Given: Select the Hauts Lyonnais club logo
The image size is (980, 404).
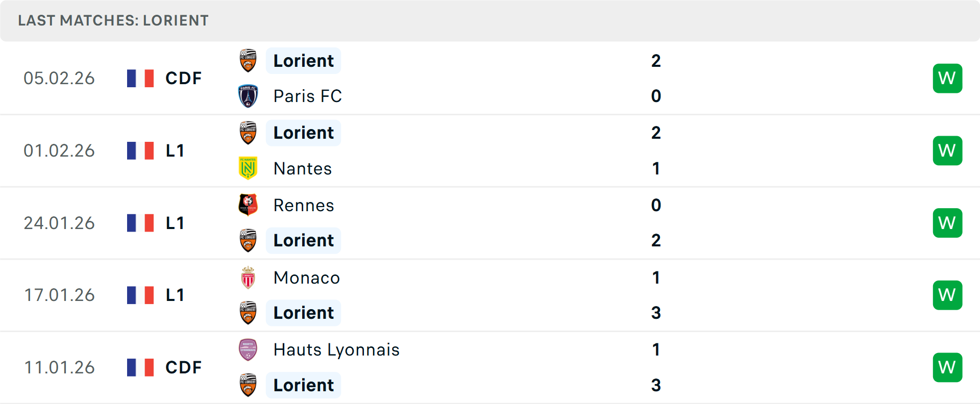Looking at the screenshot, I should click(248, 350).
